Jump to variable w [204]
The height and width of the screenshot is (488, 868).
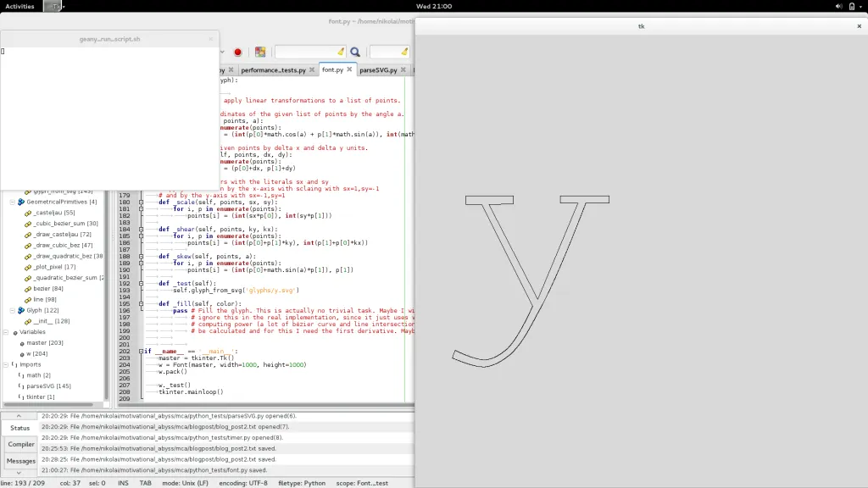(37, 353)
